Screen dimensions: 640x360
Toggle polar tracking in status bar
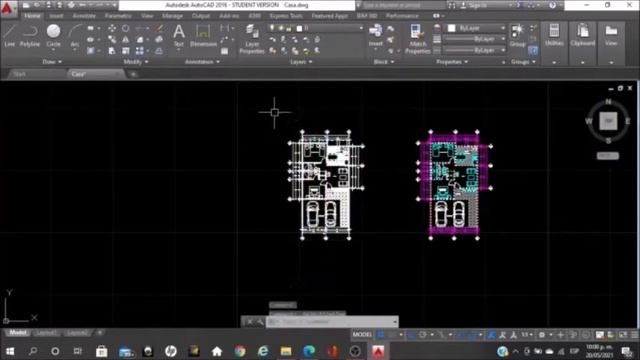point(423,335)
